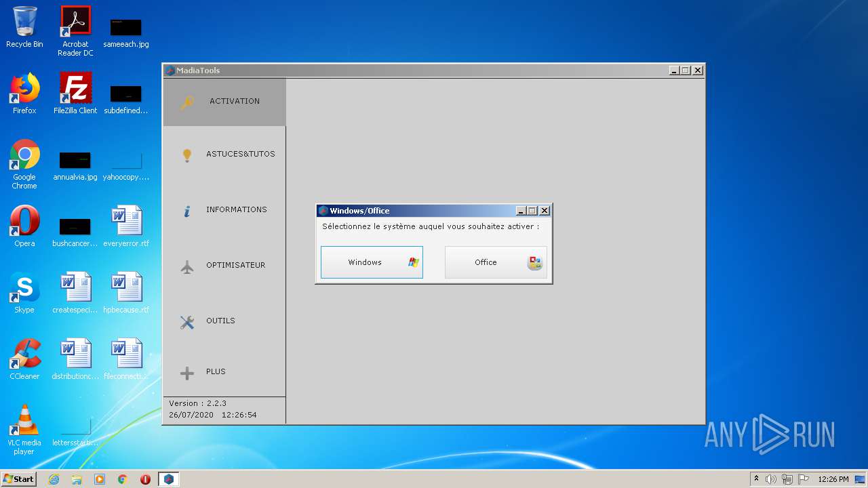Click the airplane icon for OPTIMISATEUR
The height and width of the screenshot is (488, 868).
pos(187,267)
